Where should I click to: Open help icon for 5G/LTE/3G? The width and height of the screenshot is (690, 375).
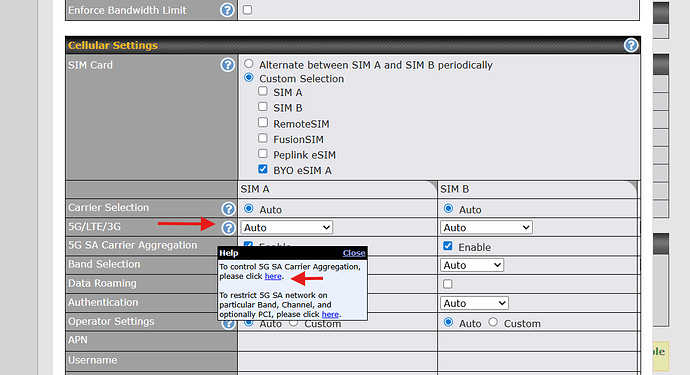click(228, 228)
